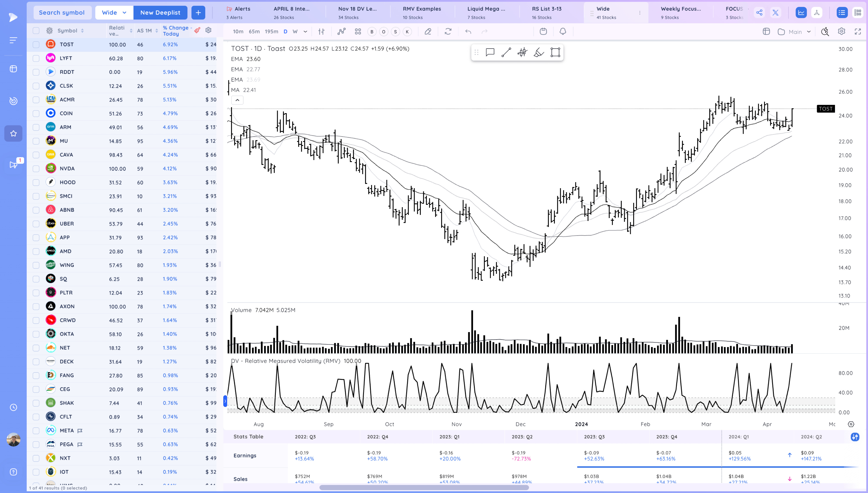Select the chart view icon
868x493 pixels.
point(801,13)
